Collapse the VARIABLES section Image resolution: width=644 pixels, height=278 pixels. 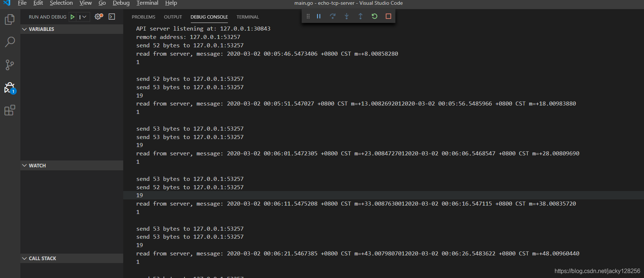coord(72,29)
